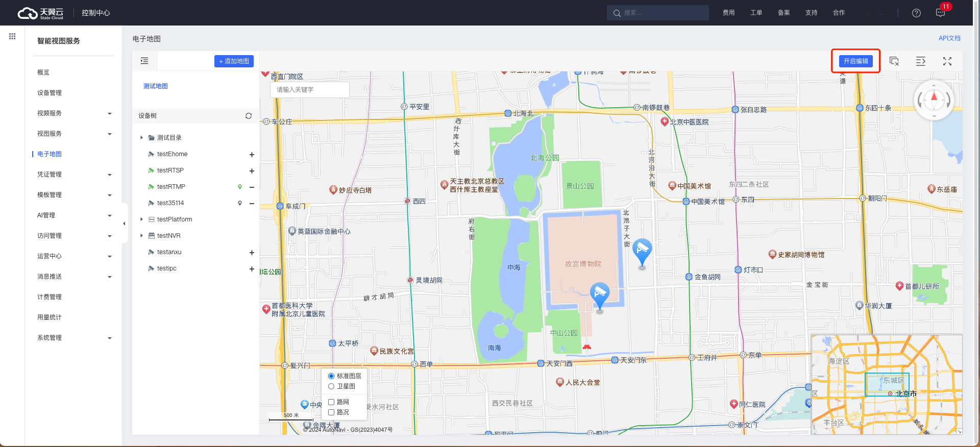Locate testRTMP on the map

[x=240, y=187]
